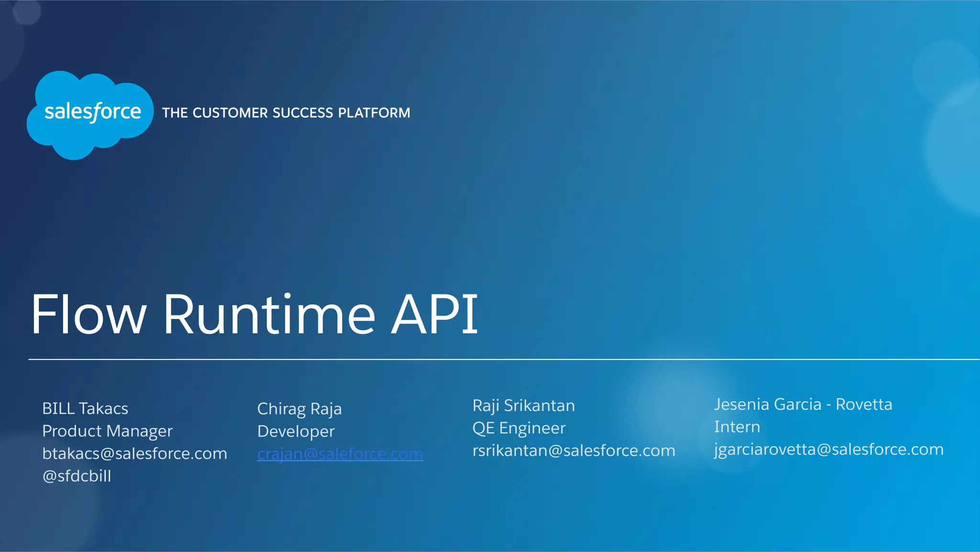Click the name 'Jesenia Garcia - Rovetta'
This screenshot has height=552, width=980.
point(803,404)
